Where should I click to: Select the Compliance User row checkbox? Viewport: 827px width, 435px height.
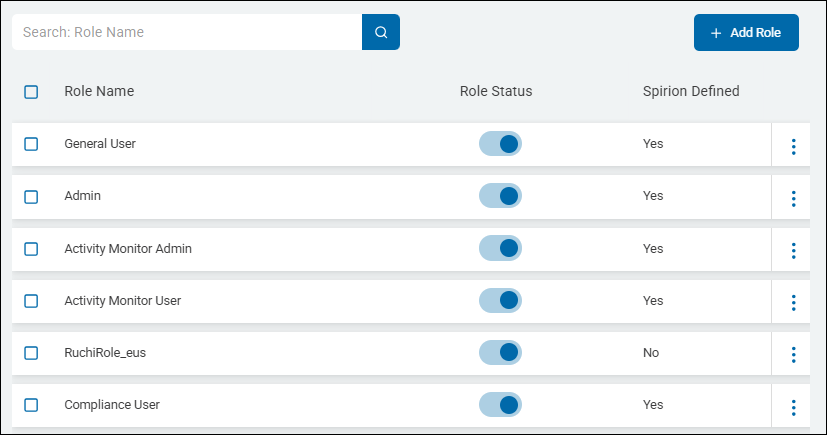(31, 405)
